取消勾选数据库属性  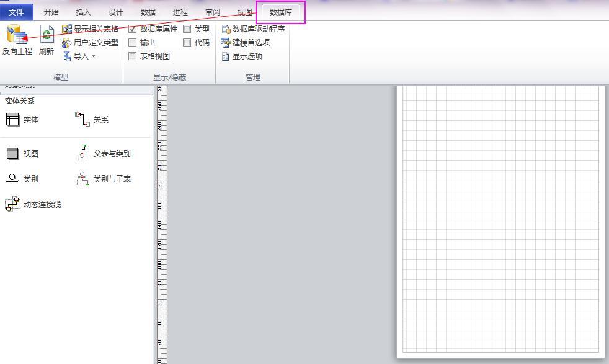[133, 28]
